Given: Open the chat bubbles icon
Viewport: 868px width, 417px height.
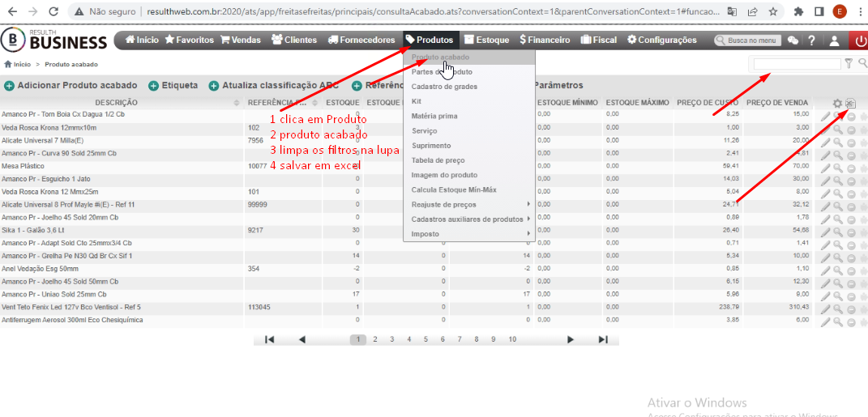Looking at the screenshot, I should (793, 40).
